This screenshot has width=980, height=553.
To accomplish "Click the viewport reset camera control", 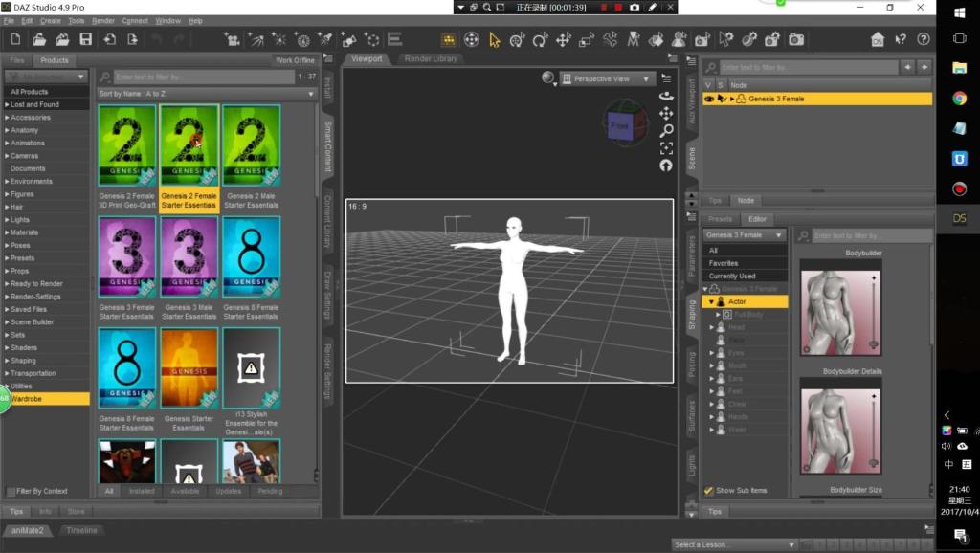I will click(666, 166).
